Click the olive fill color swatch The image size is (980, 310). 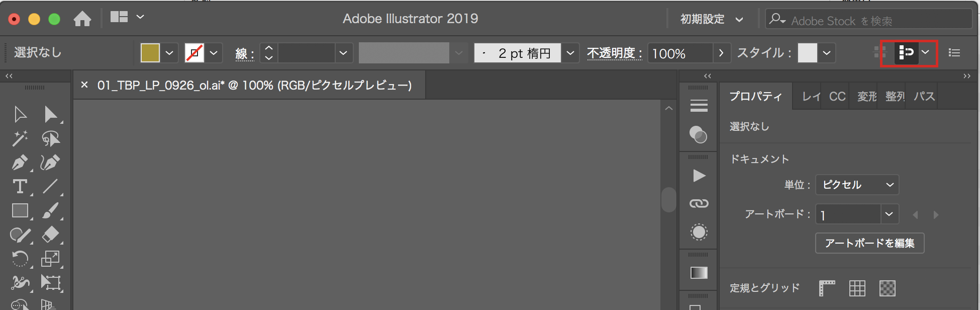coord(150,53)
